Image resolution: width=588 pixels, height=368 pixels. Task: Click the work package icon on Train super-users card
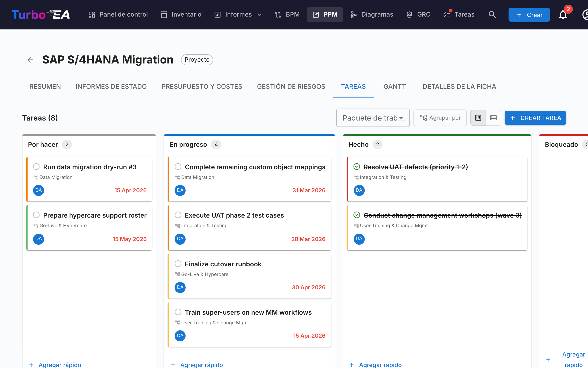[177, 322]
